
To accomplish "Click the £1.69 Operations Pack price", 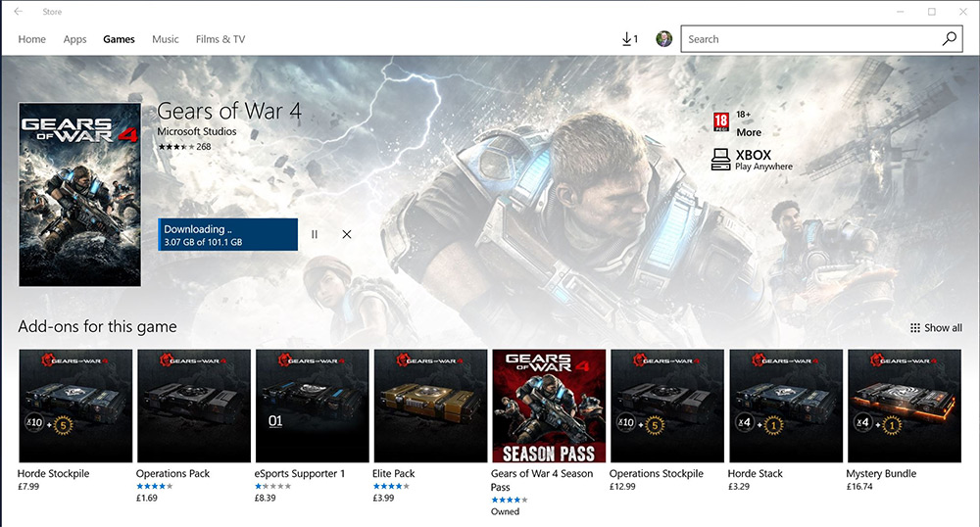I will (147, 498).
